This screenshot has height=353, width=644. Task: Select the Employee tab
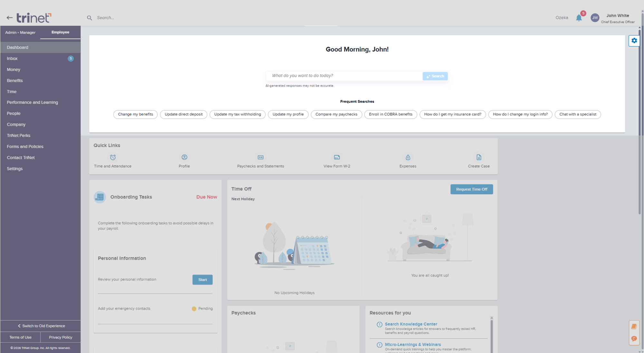60,32
